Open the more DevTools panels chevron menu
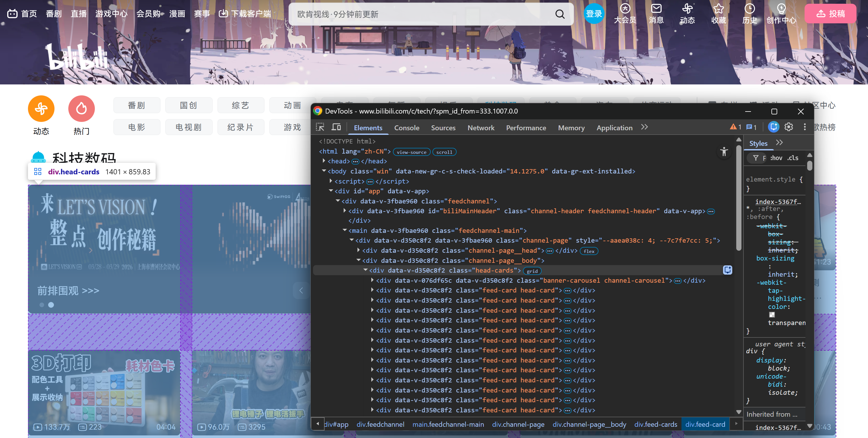This screenshot has width=868, height=438. [x=644, y=127]
